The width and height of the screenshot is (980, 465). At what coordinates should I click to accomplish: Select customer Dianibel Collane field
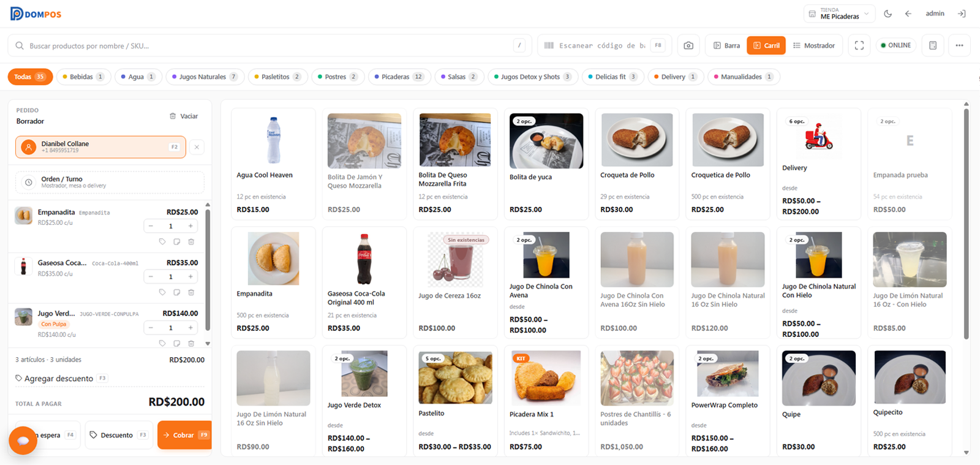(x=100, y=147)
